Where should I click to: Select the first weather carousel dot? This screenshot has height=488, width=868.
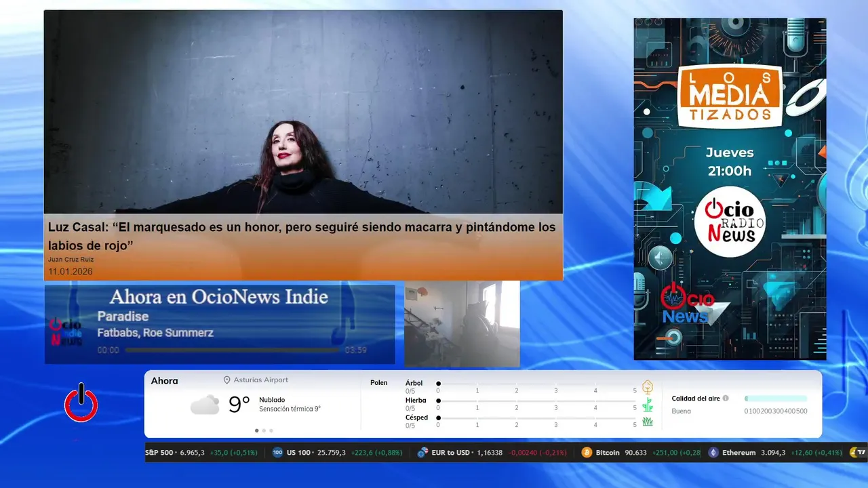pyautogui.click(x=256, y=430)
